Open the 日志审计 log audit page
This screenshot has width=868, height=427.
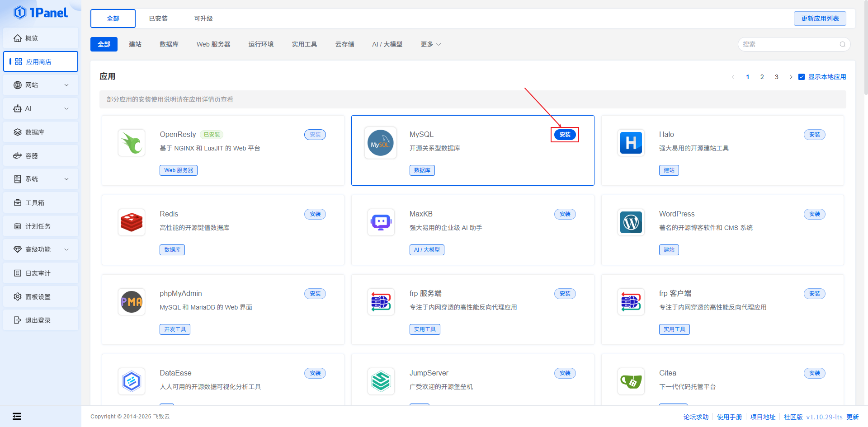click(x=41, y=273)
